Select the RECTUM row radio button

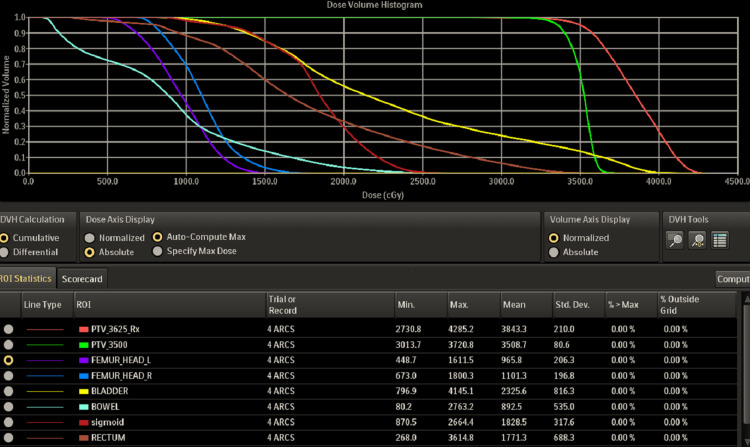[x=8, y=437]
